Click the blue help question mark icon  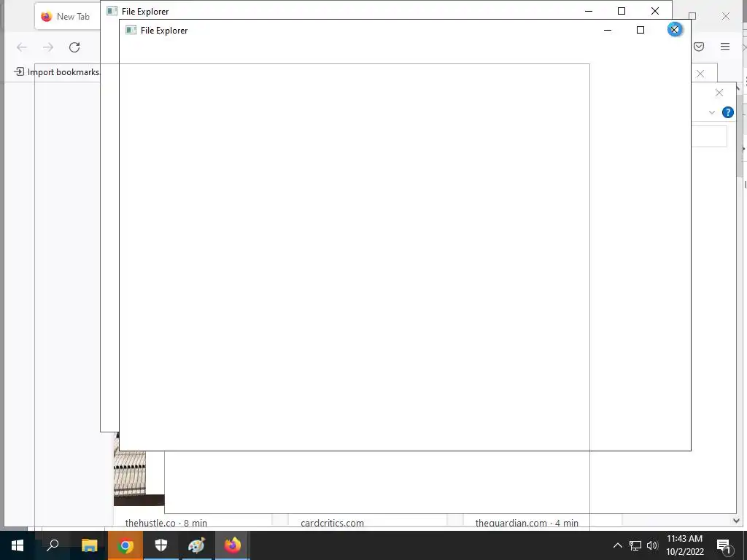728,112
